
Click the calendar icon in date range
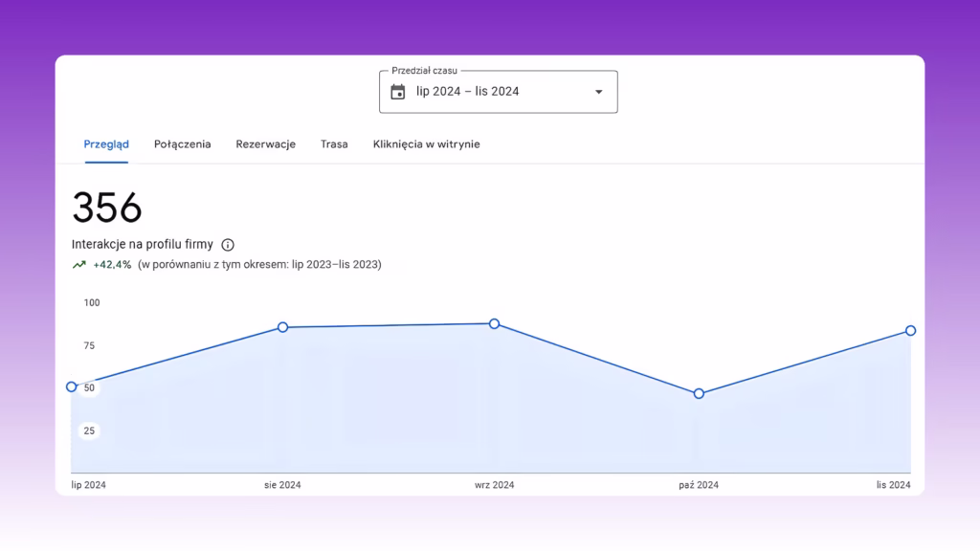(x=397, y=92)
